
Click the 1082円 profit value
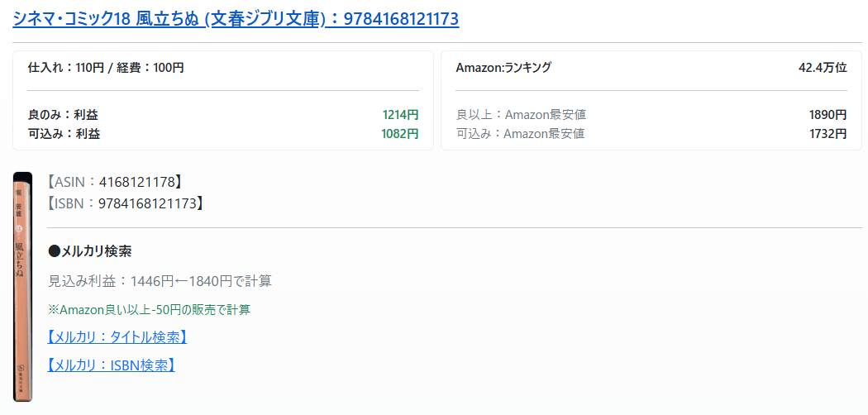click(x=400, y=133)
